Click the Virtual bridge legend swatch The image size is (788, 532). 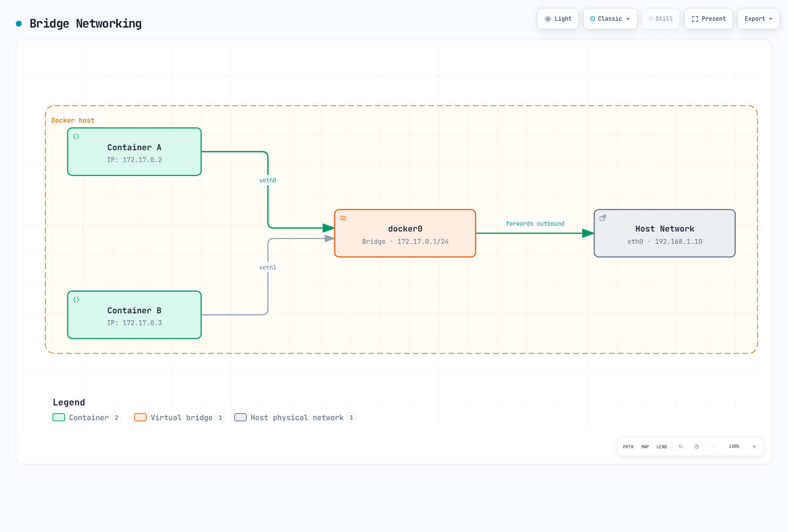coord(140,417)
